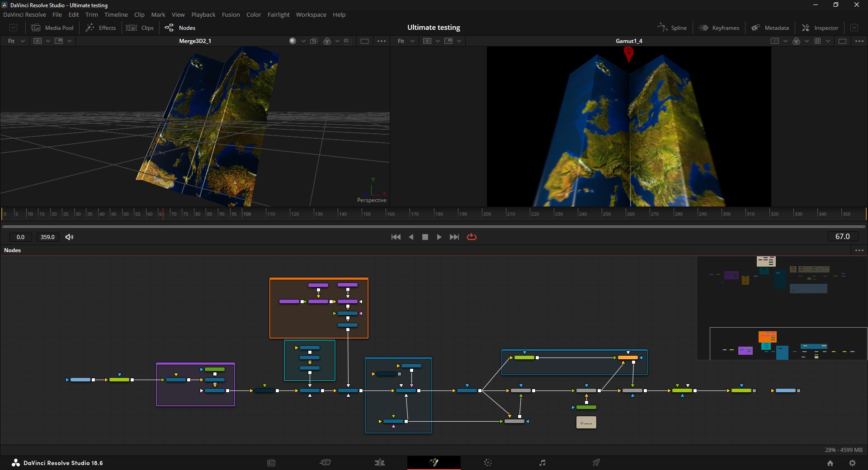Click the right viewer grid guides icon
This screenshot has width=868, height=470.
817,41
